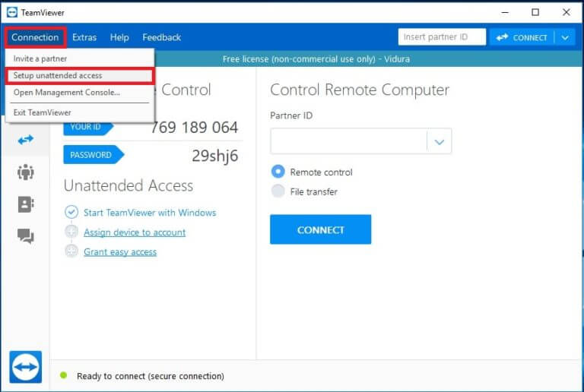Screen dimensions: 584x392
Task: Click the password value 29shj6
Action: 215,156
